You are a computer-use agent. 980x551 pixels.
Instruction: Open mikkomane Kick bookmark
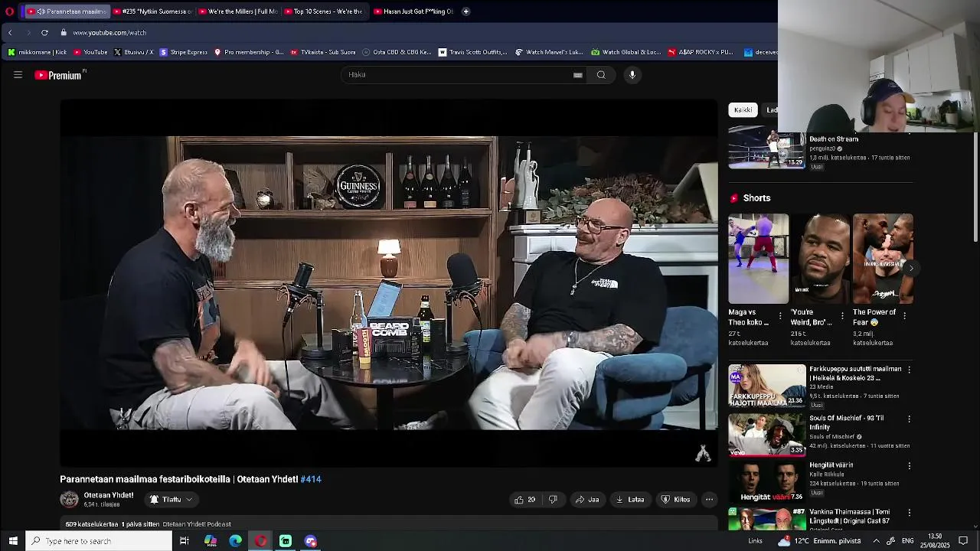click(37, 52)
